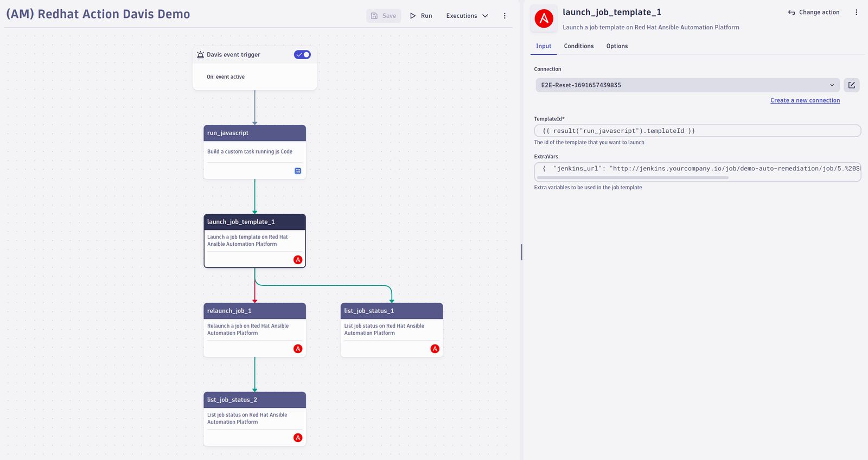868x460 pixels.
Task: Switch to the Options tab
Action: point(617,46)
